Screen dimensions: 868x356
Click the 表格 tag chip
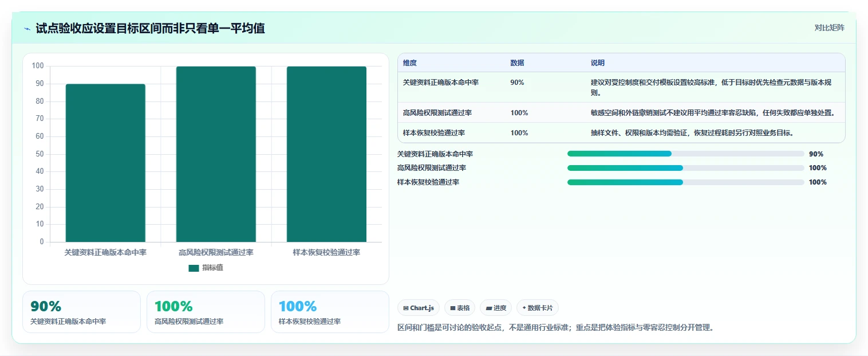pyautogui.click(x=459, y=308)
